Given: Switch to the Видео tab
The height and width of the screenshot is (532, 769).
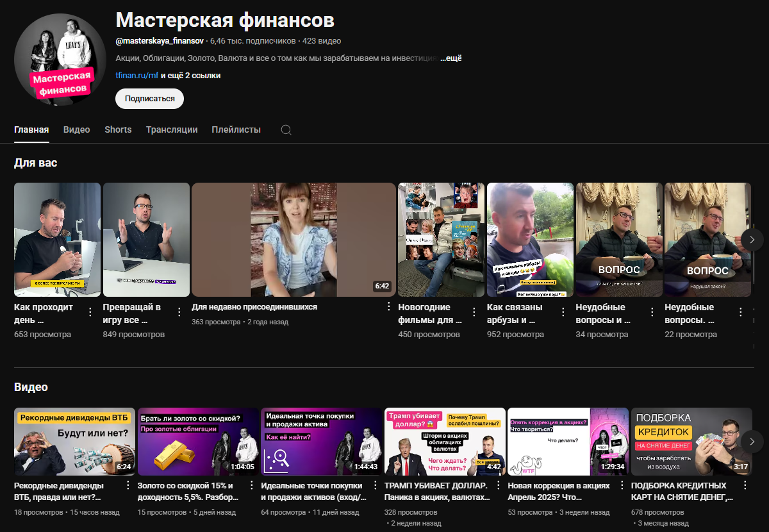Looking at the screenshot, I should click(x=77, y=129).
